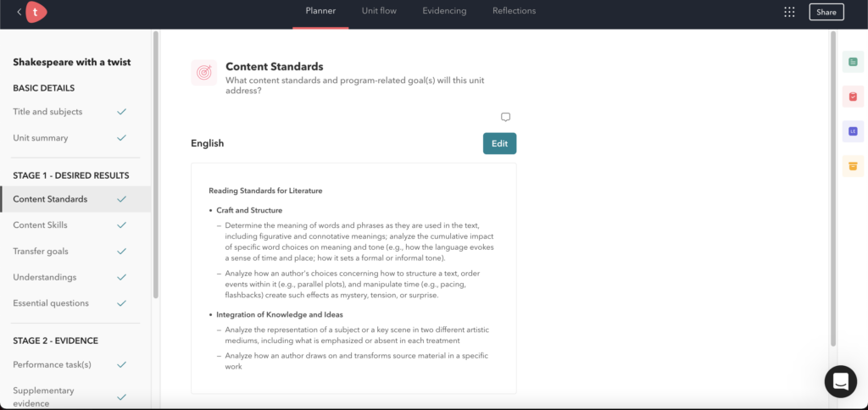Open the chat support bubble

click(x=840, y=381)
